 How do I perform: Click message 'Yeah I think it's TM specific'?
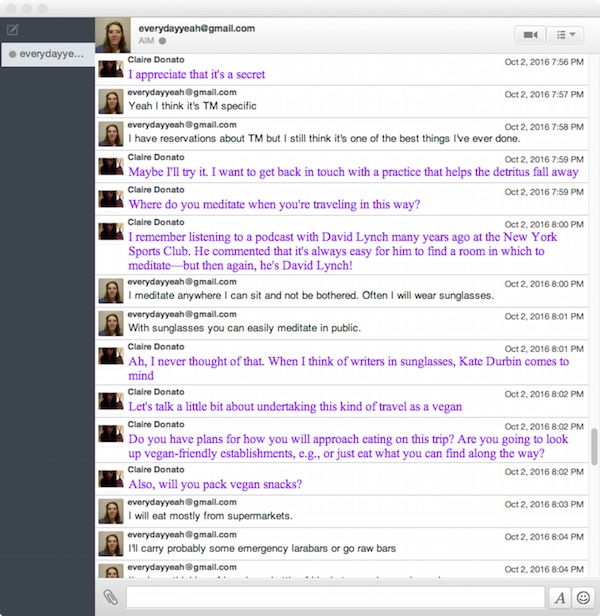tap(192, 106)
